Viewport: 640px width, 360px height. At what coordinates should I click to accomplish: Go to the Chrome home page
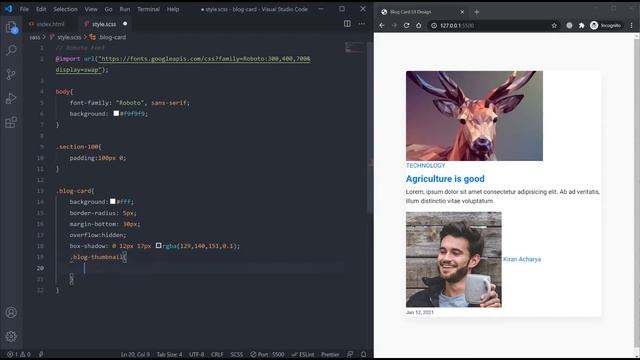coord(419,25)
